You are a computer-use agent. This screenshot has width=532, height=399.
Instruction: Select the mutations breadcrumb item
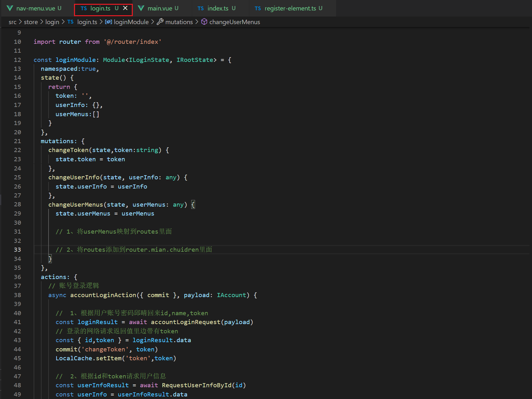179,22
